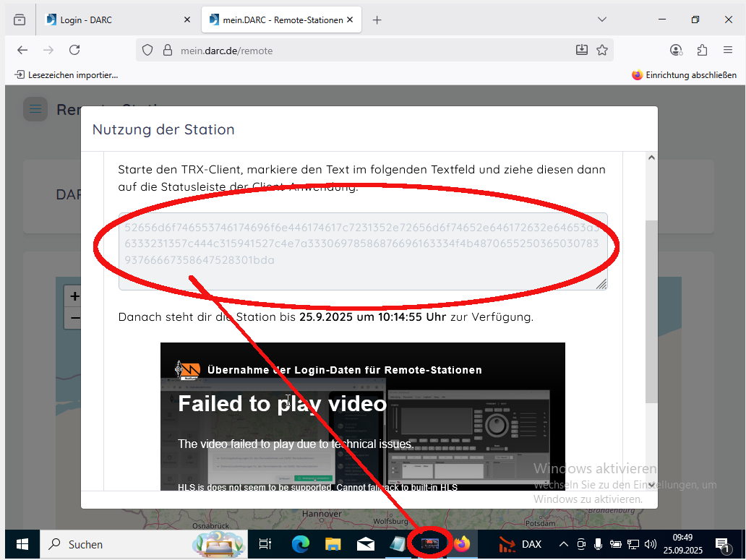Click the TRX-Client icon in the taskbar
The image size is (746, 560).
point(430,543)
